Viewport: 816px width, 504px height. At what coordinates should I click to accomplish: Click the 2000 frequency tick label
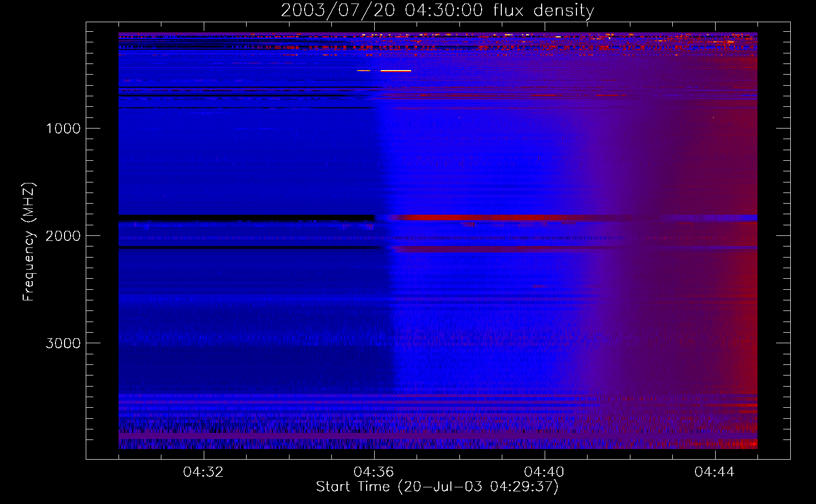(63, 236)
